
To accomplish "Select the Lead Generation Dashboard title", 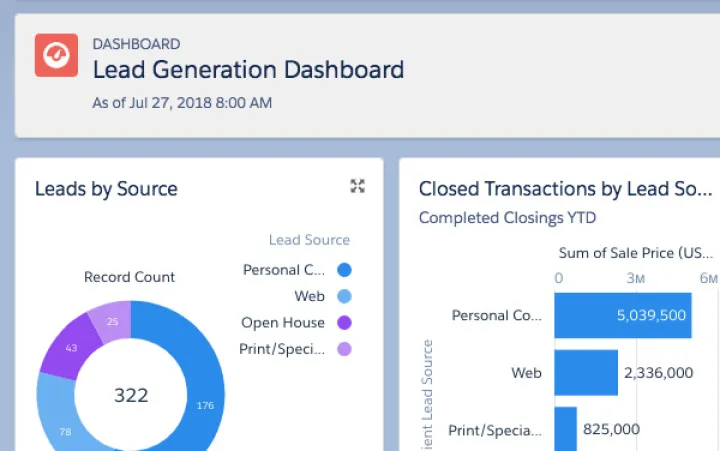I will click(x=248, y=70).
